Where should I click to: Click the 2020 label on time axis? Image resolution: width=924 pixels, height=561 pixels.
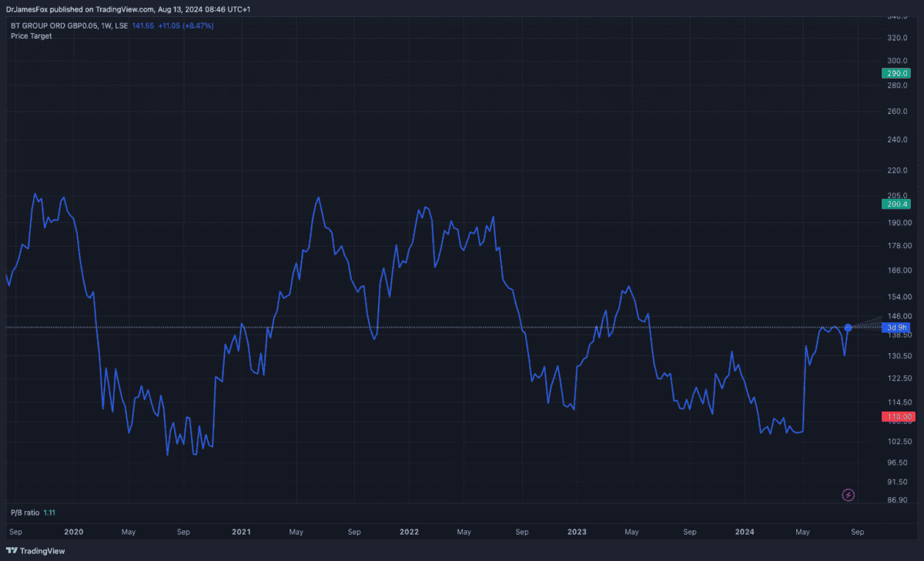(x=73, y=532)
